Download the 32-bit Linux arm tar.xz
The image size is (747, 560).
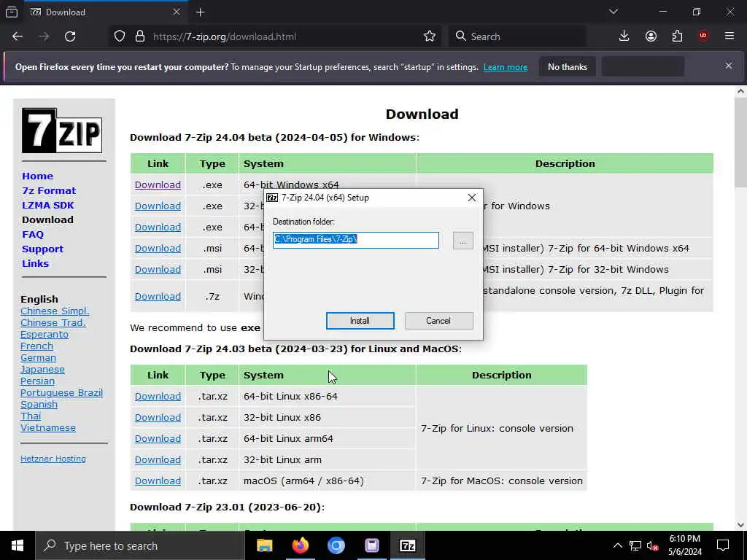tap(158, 459)
